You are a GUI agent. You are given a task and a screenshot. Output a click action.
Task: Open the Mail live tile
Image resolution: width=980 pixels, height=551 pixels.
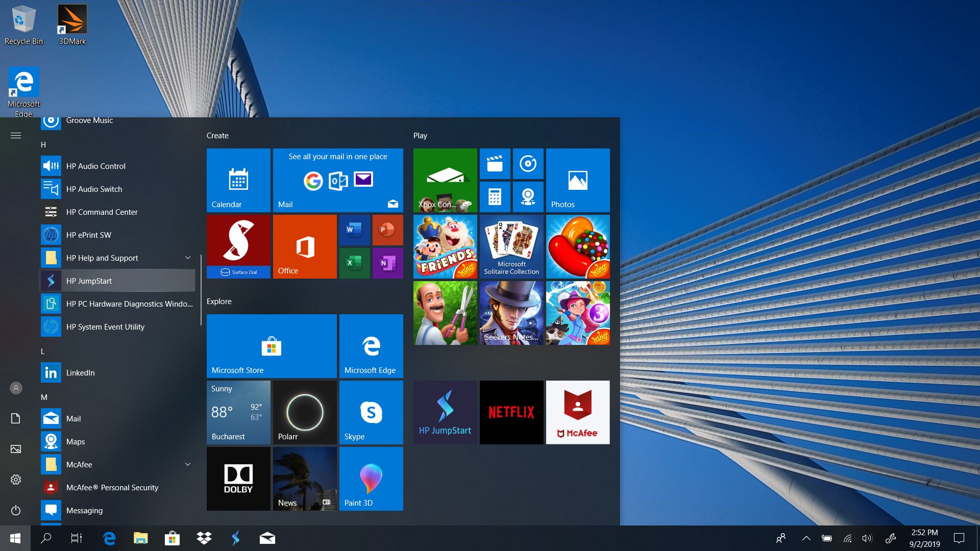[338, 180]
